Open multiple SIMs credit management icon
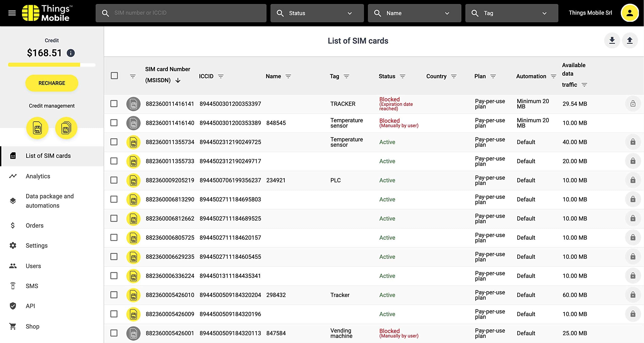Viewport: 644px width, 343px height. coord(66,128)
